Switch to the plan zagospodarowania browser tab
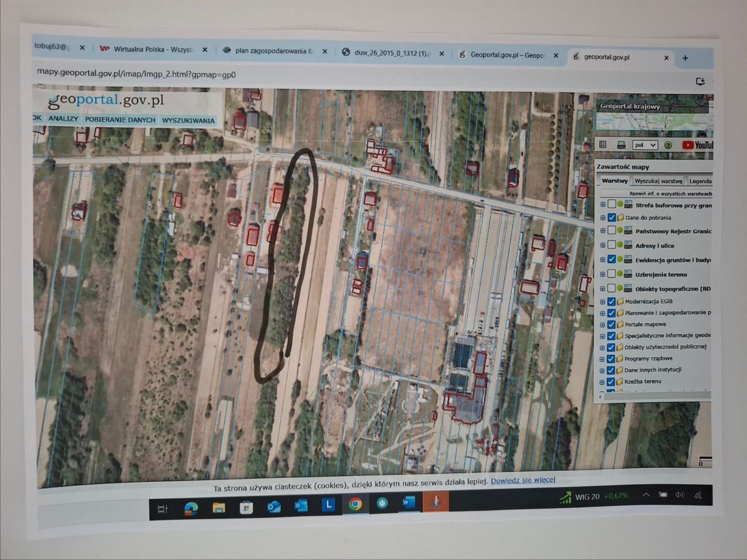The height and width of the screenshot is (560, 747). click(x=274, y=51)
